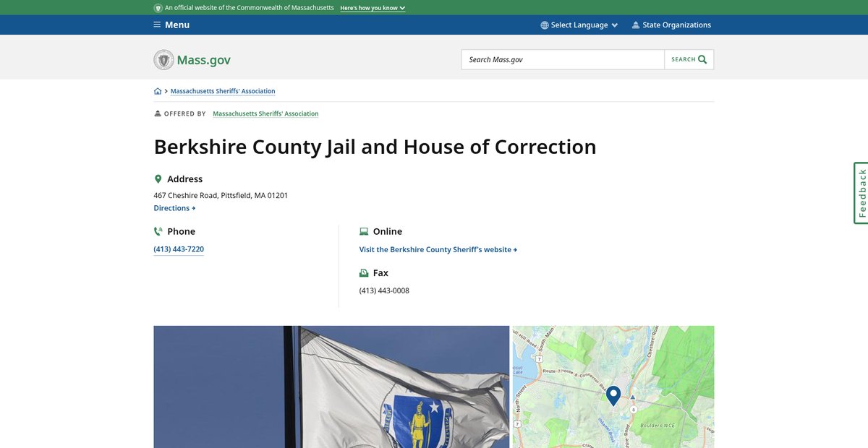The width and height of the screenshot is (868, 448).
Task: Click the Directions link
Action: point(174,208)
